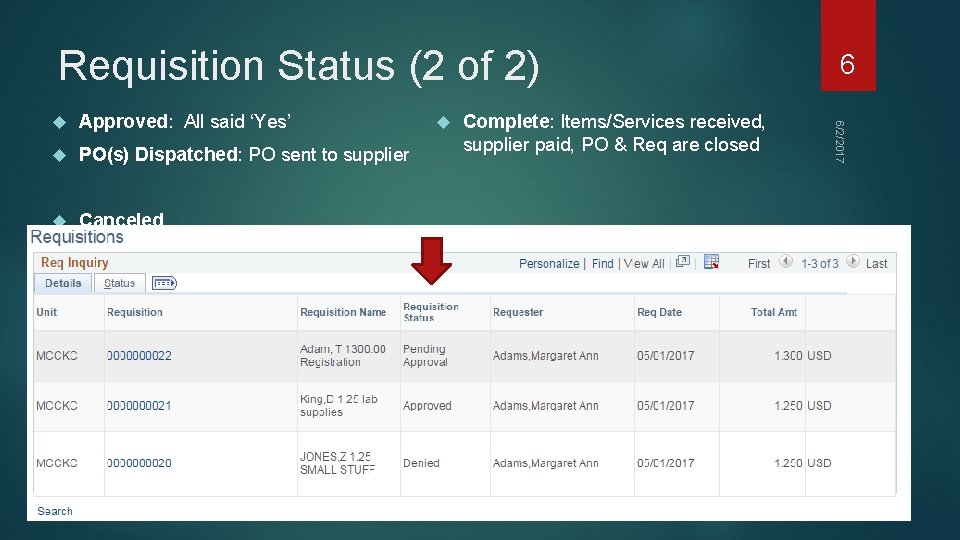This screenshot has height=540, width=960.
Task: Open requisition 0000000020
Action: pos(139,463)
